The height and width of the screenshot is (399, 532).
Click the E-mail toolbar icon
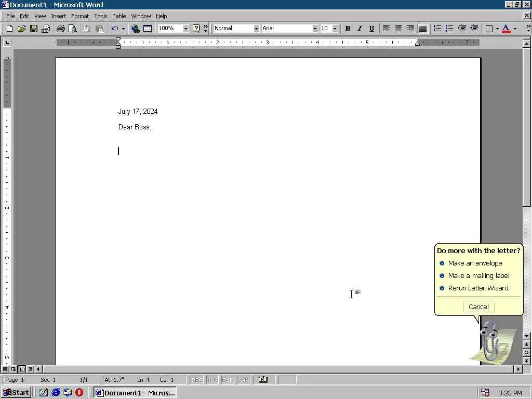pos(46,29)
